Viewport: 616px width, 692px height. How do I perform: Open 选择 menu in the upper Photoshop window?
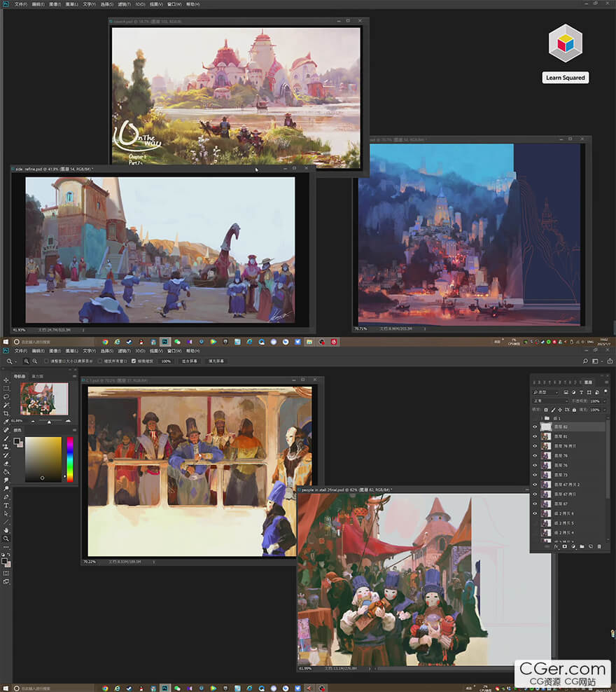[106, 4]
